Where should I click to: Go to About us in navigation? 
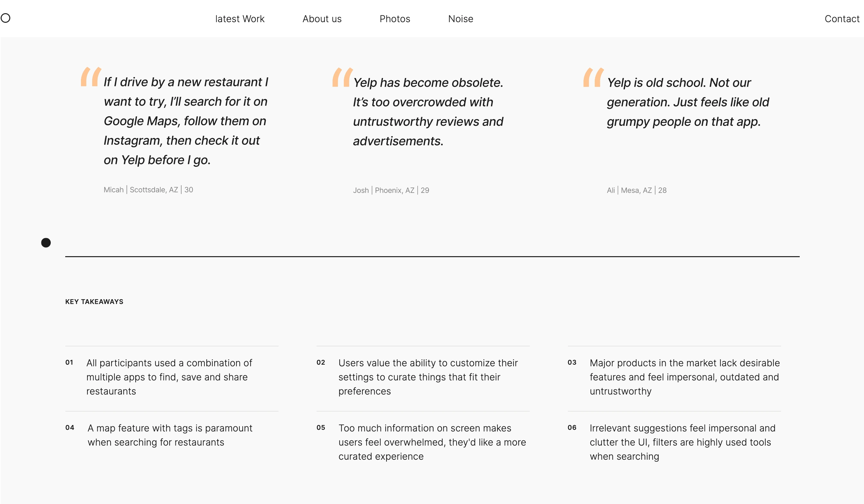point(322,19)
